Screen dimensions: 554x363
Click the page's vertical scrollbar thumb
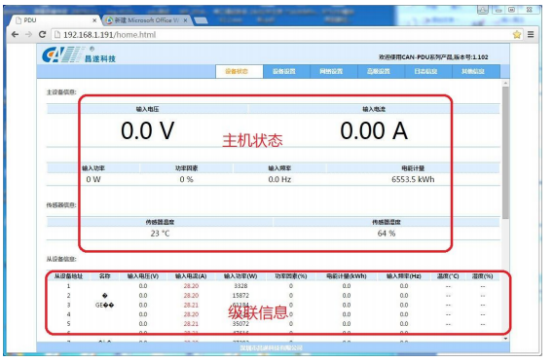tap(506, 153)
